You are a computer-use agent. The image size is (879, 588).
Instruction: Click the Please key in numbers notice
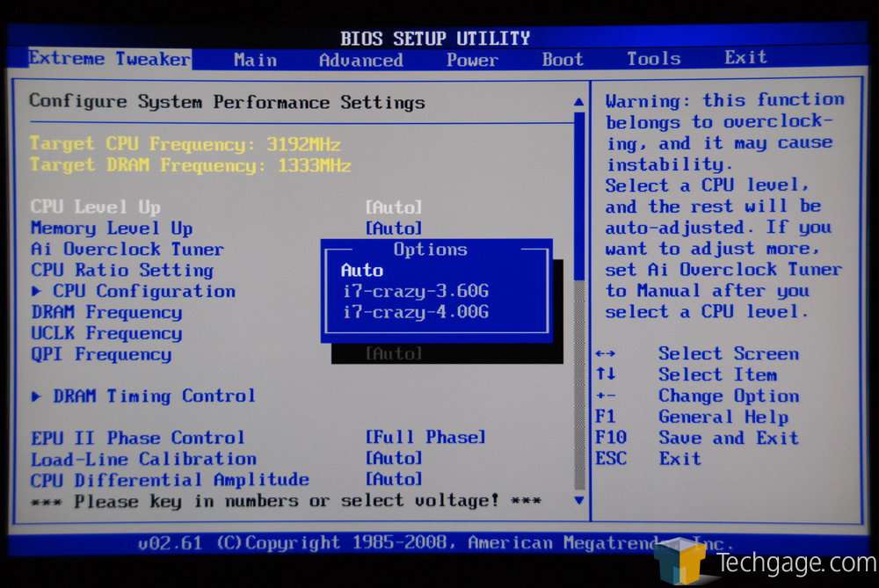pos(286,501)
